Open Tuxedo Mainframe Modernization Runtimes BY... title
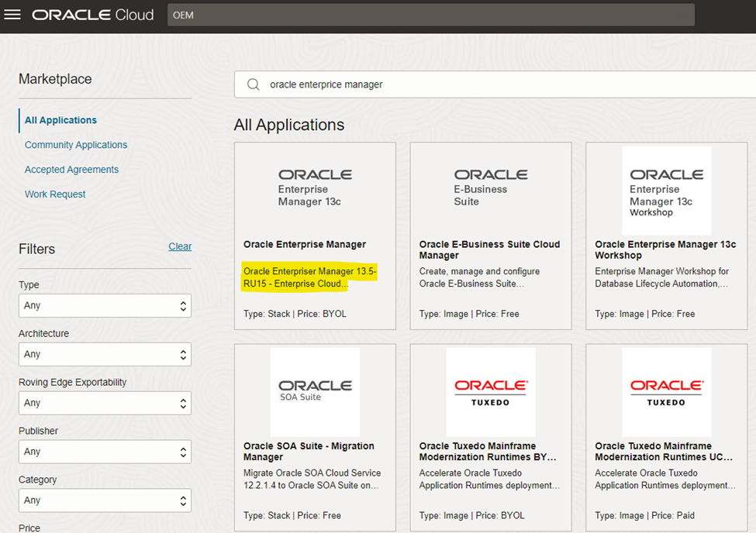 coord(488,451)
